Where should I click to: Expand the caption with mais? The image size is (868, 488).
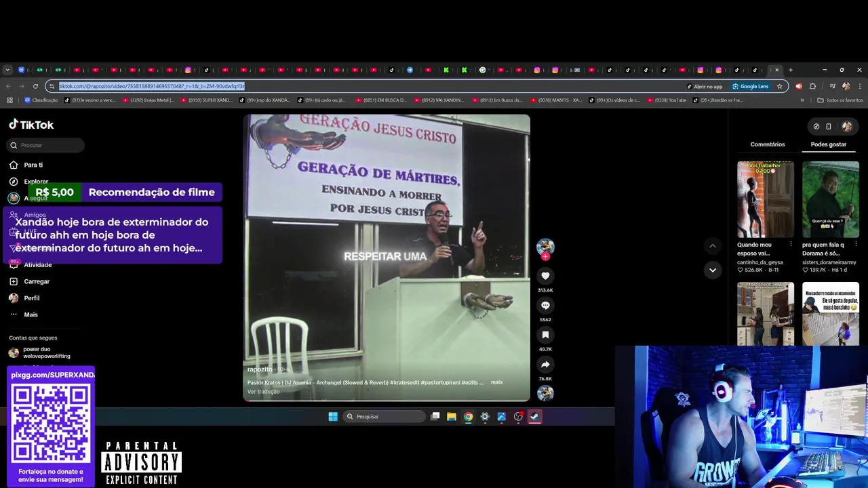tap(496, 382)
